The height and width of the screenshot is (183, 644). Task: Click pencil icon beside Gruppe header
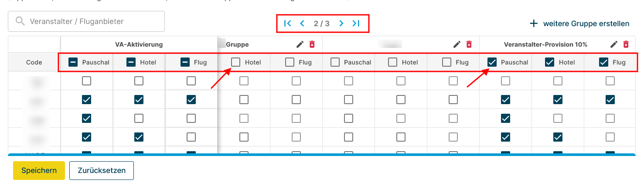[x=300, y=44]
